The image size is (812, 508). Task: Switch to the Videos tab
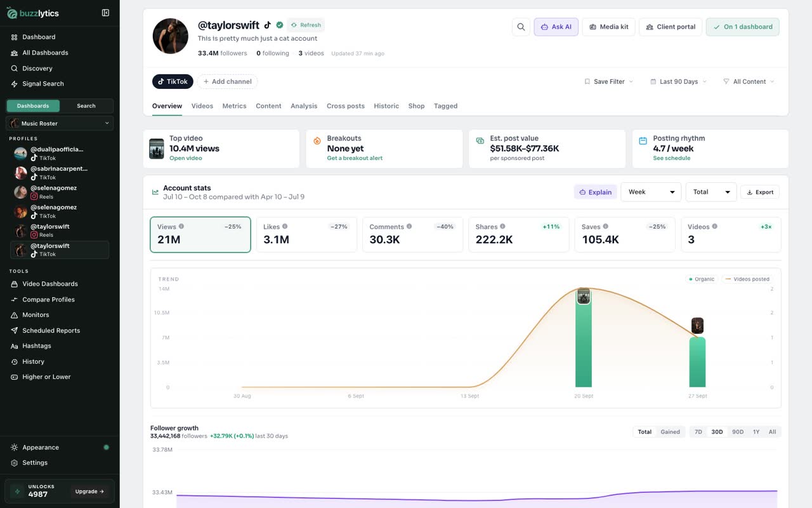pyautogui.click(x=202, y=106)
